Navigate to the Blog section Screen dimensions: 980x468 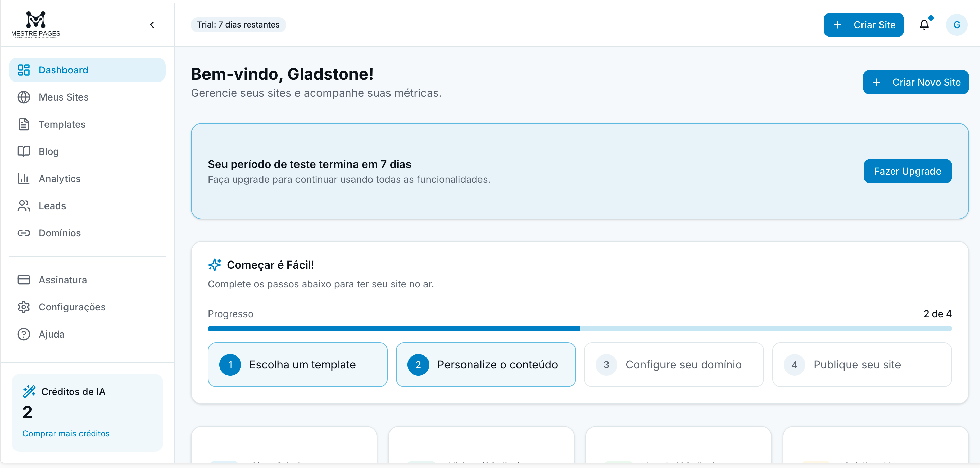pos(49,151)
